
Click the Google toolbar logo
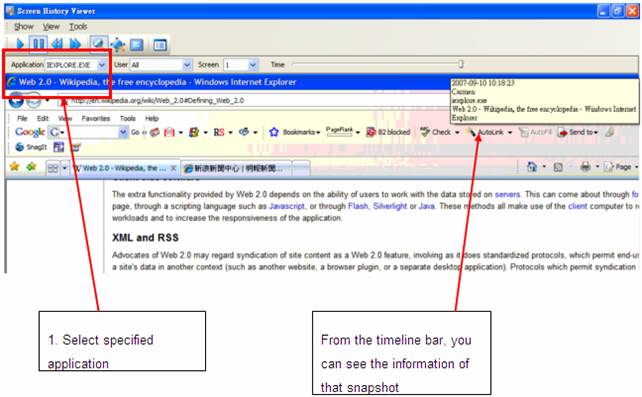point(30,132)
